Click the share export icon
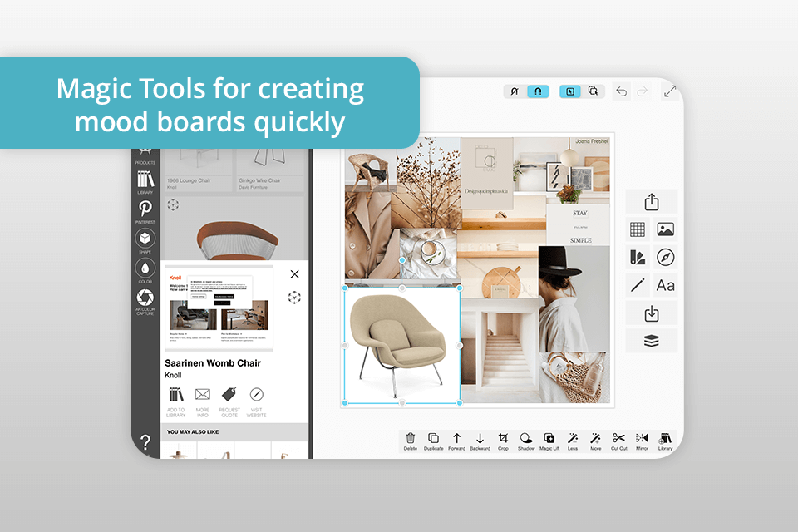Screen dimensions: 798x532 pos(652,202)
